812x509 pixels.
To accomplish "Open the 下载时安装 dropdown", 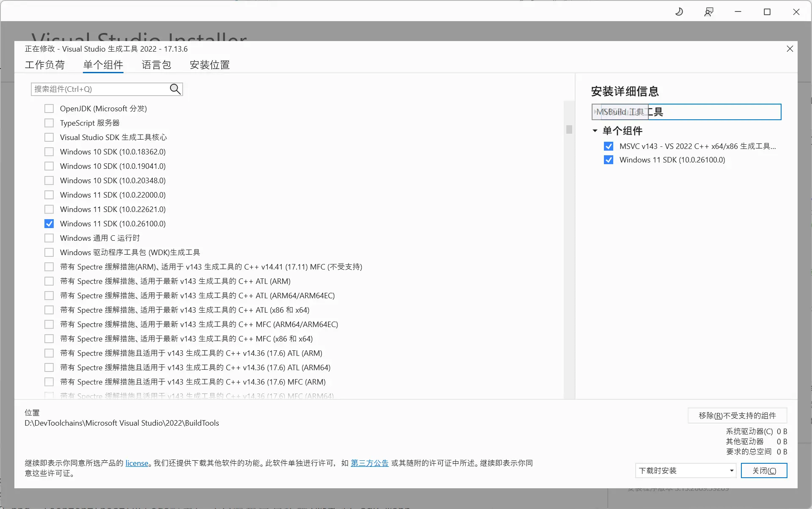I will pyautogui.click(x=686, y=470).
